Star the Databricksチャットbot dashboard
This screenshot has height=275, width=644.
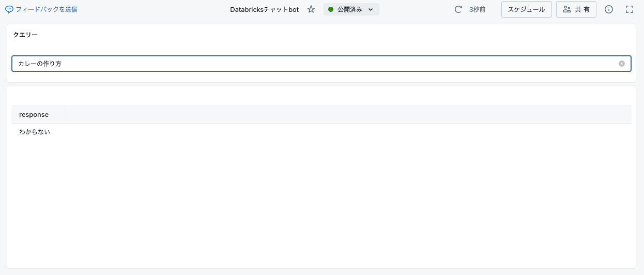(311, 9)
